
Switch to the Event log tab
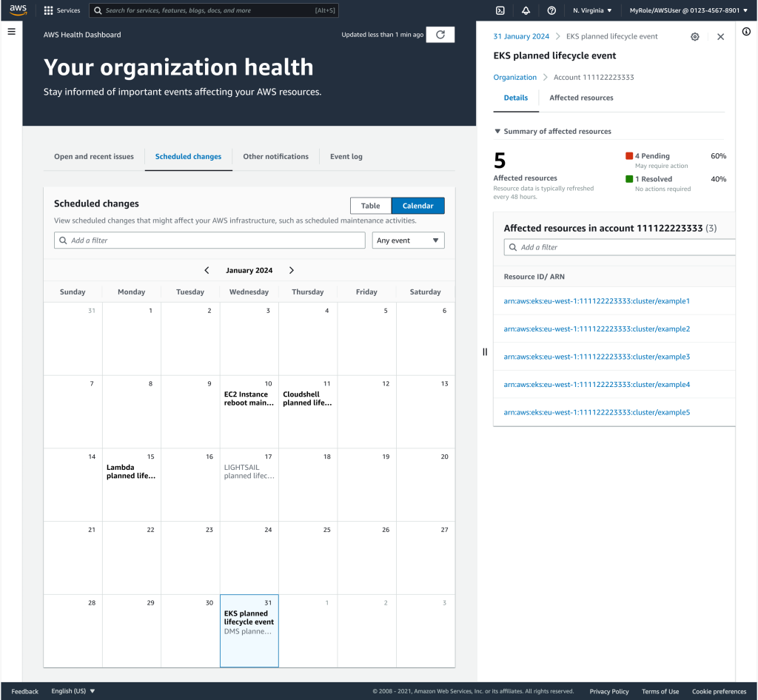(x=346, y=156)
